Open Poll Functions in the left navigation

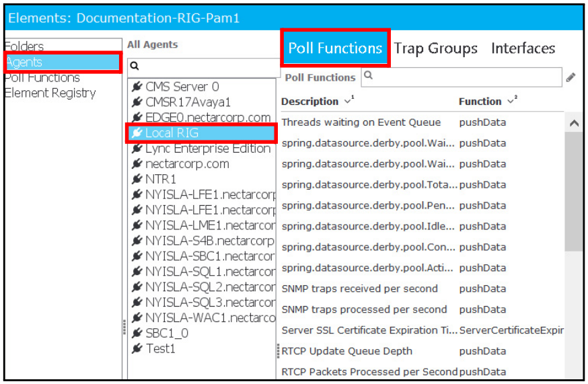[42, 77]
